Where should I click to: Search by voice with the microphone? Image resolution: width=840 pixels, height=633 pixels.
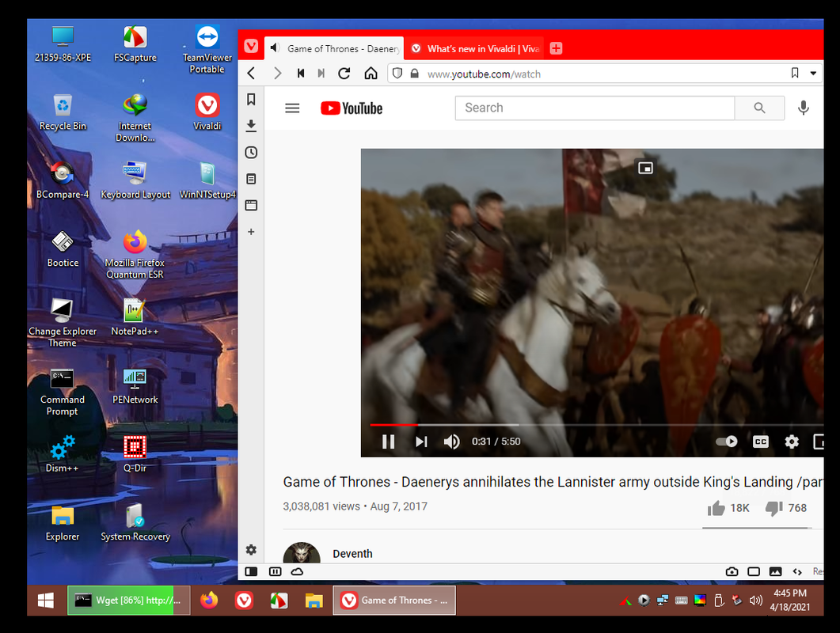803,108
